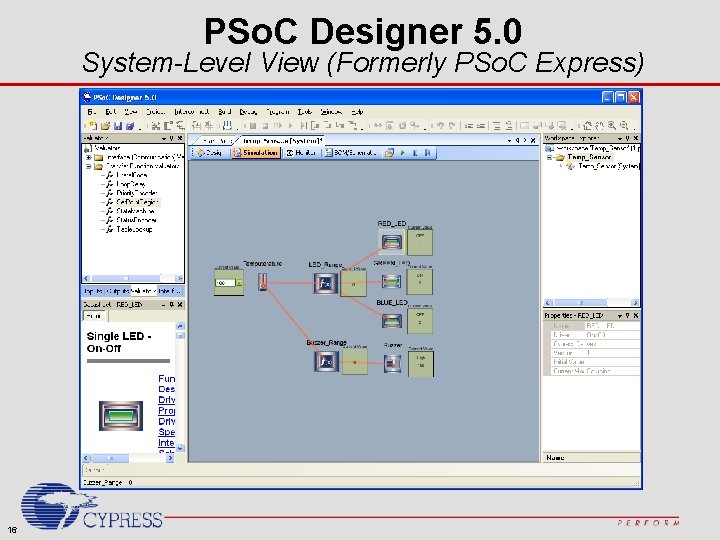
Task: Open the Edit menu
Action: point(110,112)
